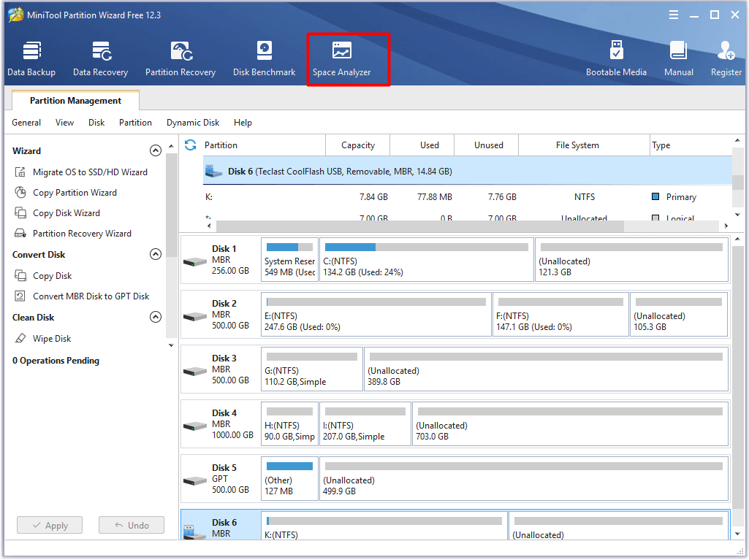Select the K: partition row in the list

pos(468,196)
